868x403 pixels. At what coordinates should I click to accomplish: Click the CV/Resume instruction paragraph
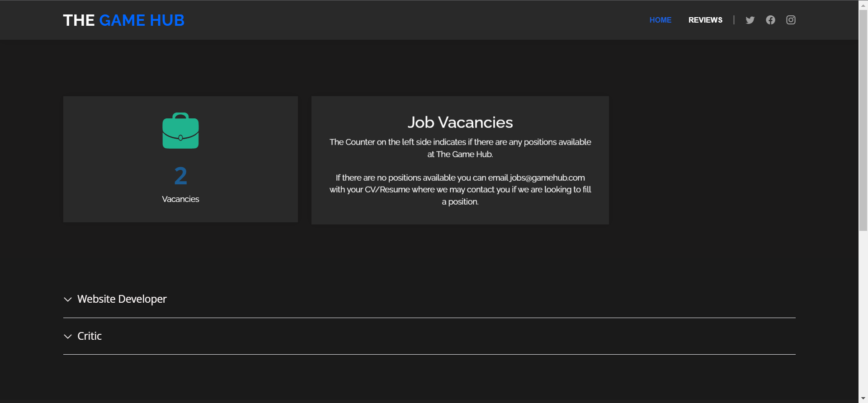coord(460,190)
